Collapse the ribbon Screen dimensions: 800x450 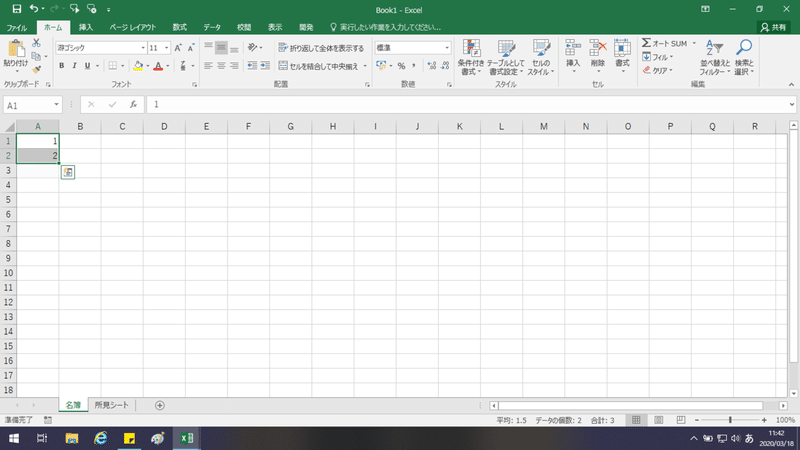point(791,85)
